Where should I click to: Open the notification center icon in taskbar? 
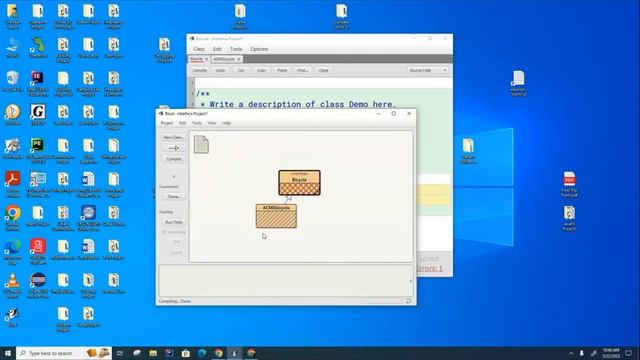629,353
